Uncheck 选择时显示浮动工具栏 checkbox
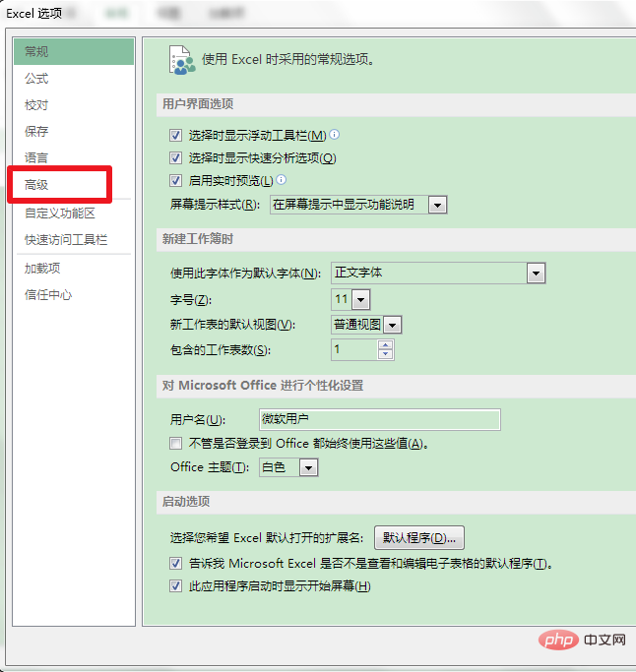The height and width of the screenshot is (672, 636). (175, 136)
